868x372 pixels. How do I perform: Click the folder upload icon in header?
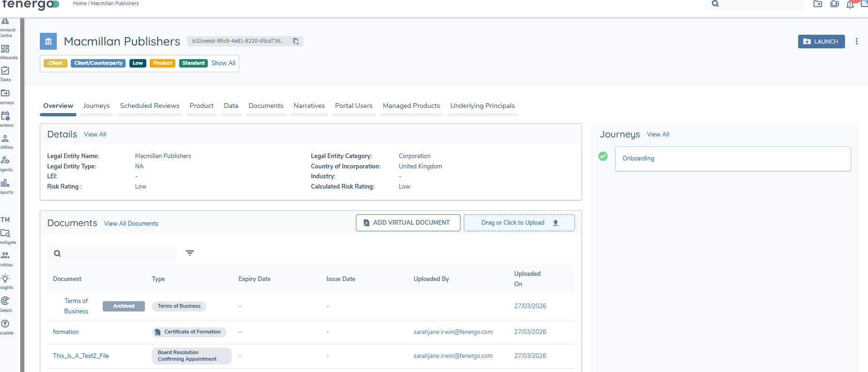(x=835, y=4)
